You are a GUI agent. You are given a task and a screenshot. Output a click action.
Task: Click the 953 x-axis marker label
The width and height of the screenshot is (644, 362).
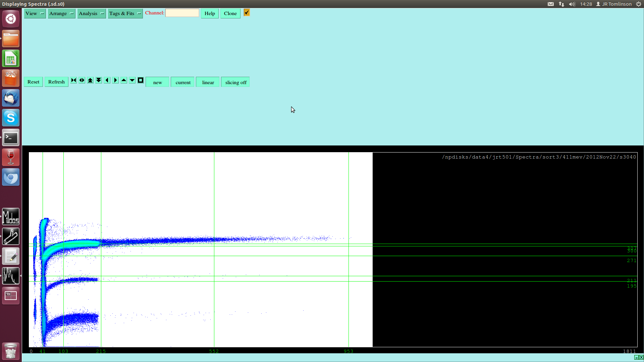pos(348,351)
